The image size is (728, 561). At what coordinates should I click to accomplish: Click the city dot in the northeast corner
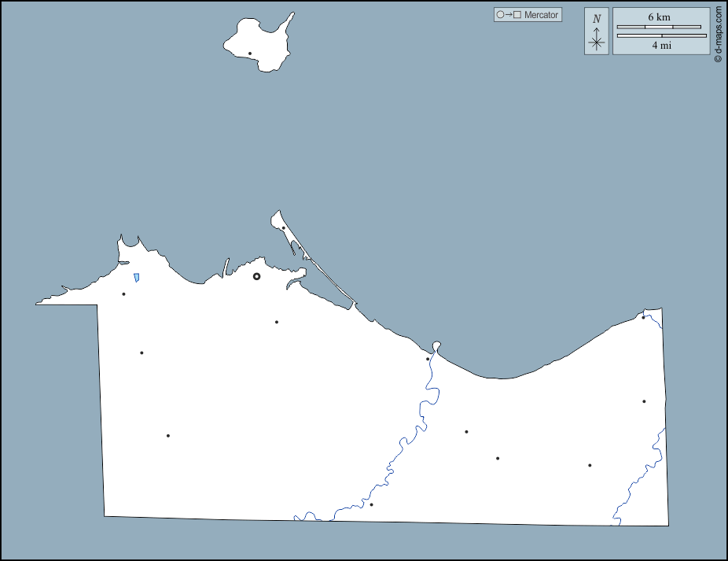(x=643, y=317)
